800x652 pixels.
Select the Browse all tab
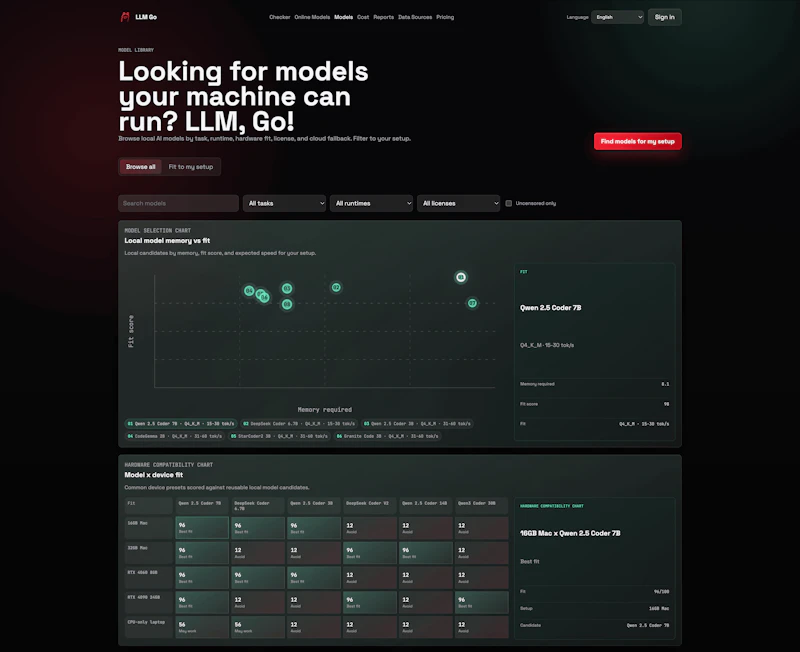point(141,167)
